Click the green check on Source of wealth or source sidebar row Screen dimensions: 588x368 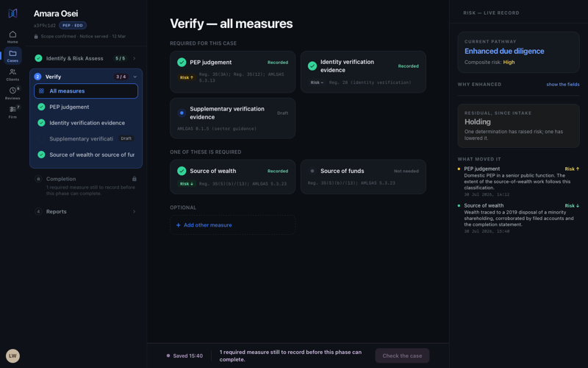[41, 155]
